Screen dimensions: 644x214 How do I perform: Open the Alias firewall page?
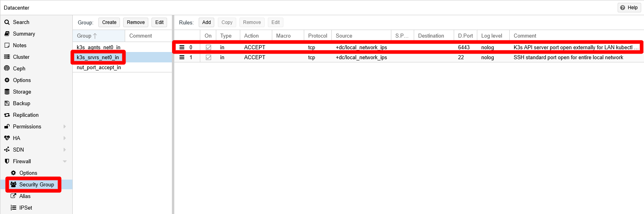pos(24,196)
